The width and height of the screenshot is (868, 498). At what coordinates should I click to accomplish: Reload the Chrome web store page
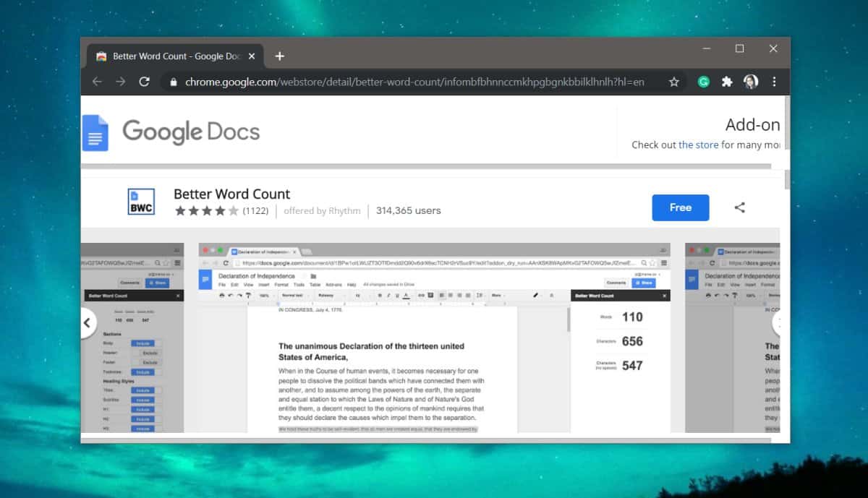click(144, 82)
